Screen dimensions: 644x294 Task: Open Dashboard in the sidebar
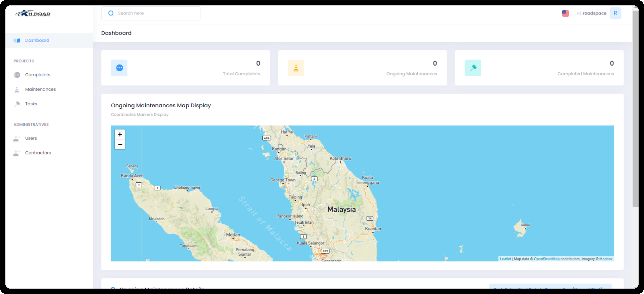coord(37,40)
